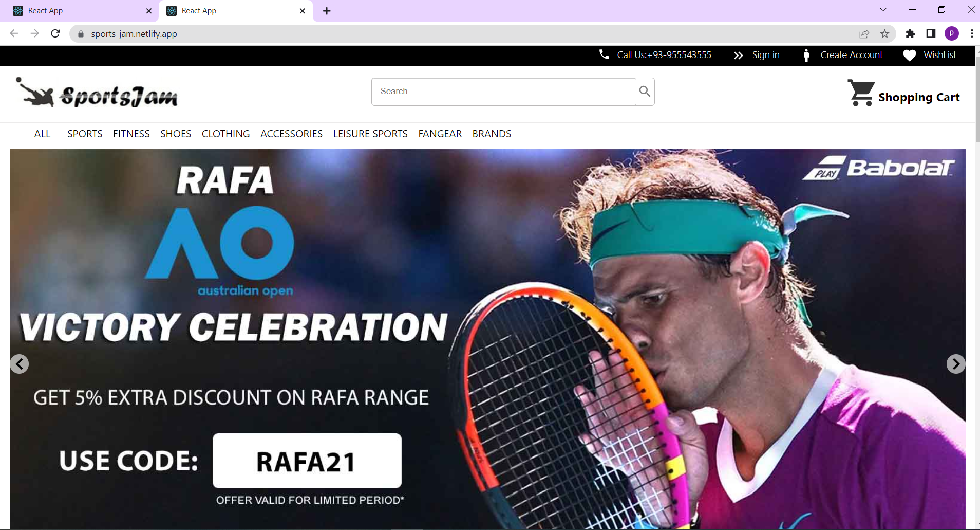Click the WishList heart icon
Viewport: 980px width, 530px height.
click(909, 55)
